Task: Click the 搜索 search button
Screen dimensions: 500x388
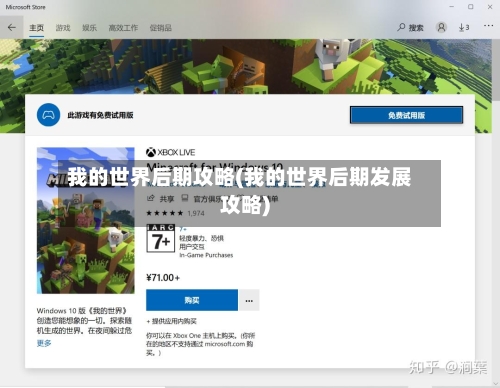Action: 410,27
